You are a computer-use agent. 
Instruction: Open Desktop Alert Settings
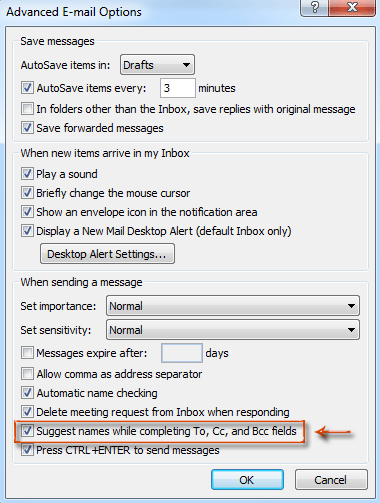107,254
